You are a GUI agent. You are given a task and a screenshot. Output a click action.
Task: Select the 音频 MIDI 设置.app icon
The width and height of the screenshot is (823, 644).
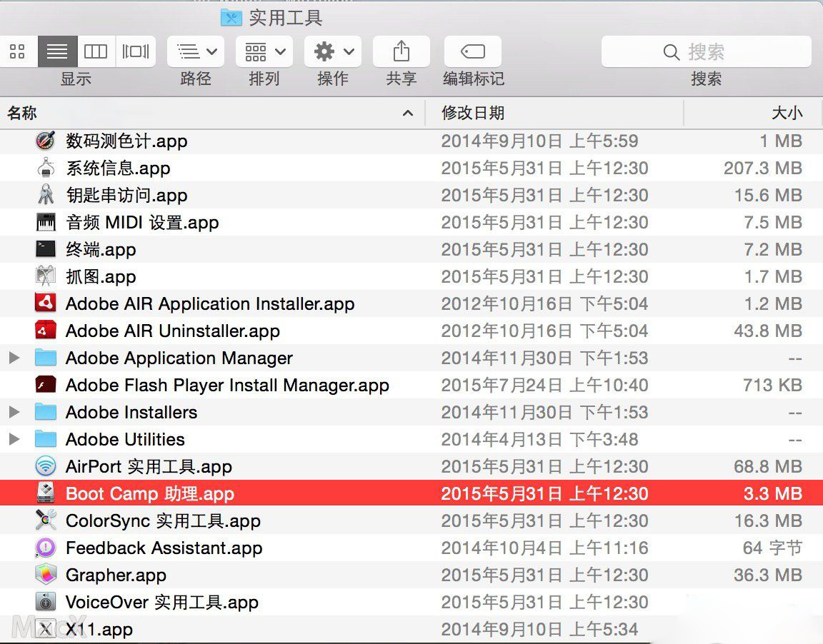tap(46, 222)
